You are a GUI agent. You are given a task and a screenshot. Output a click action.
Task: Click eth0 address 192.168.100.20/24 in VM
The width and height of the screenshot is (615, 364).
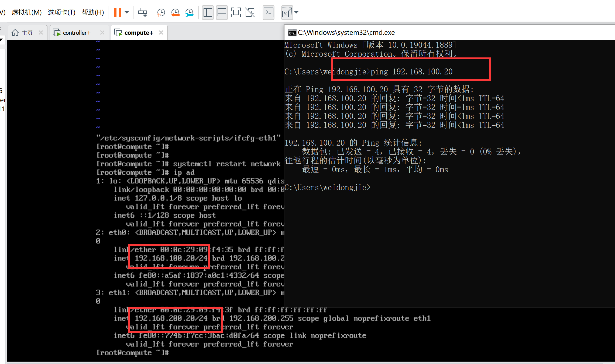click(171, 258)
